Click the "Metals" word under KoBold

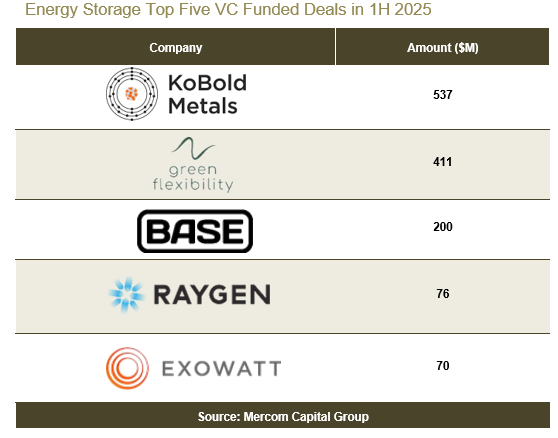click(202, 106)
